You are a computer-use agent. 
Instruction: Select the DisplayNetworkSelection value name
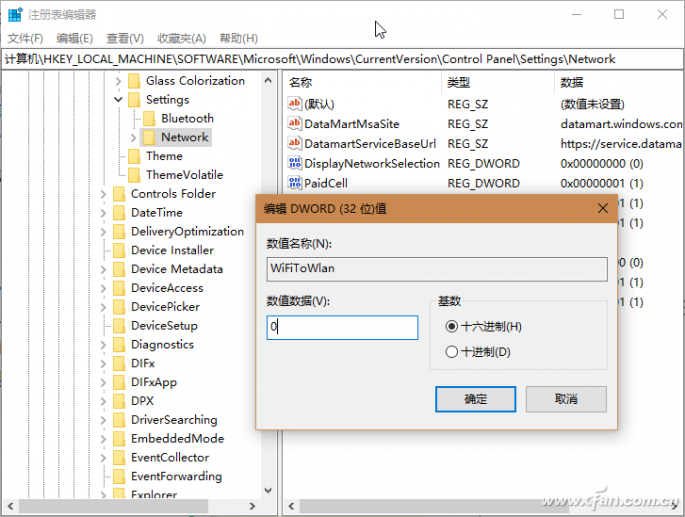tap(372, 163)
